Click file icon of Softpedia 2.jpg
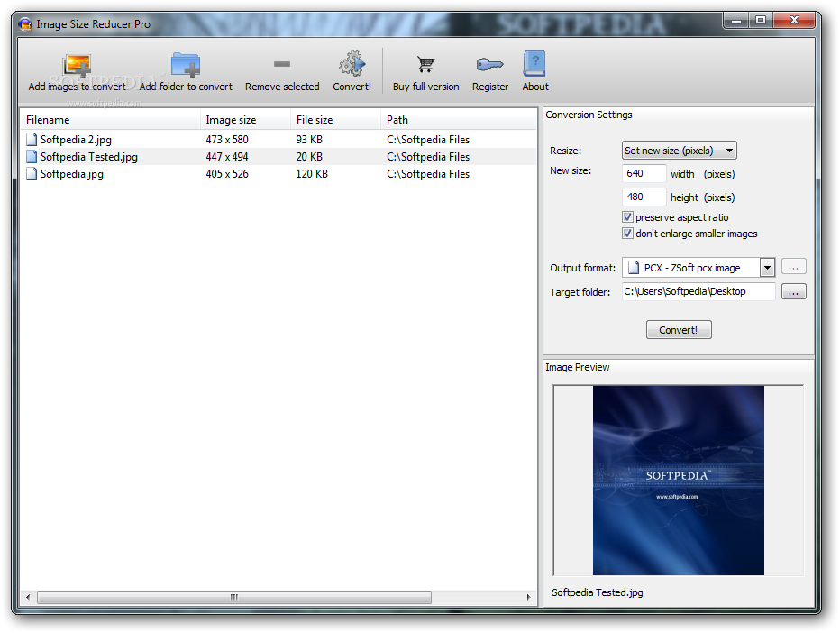 pos(32,140)
